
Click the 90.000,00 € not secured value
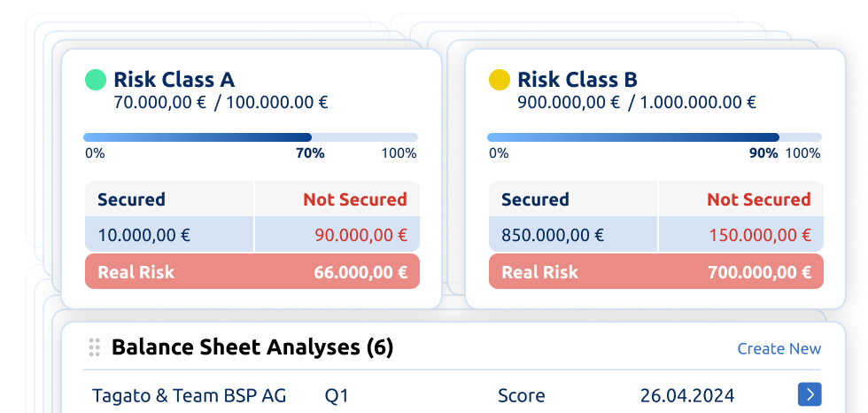[x=360, y=236]
